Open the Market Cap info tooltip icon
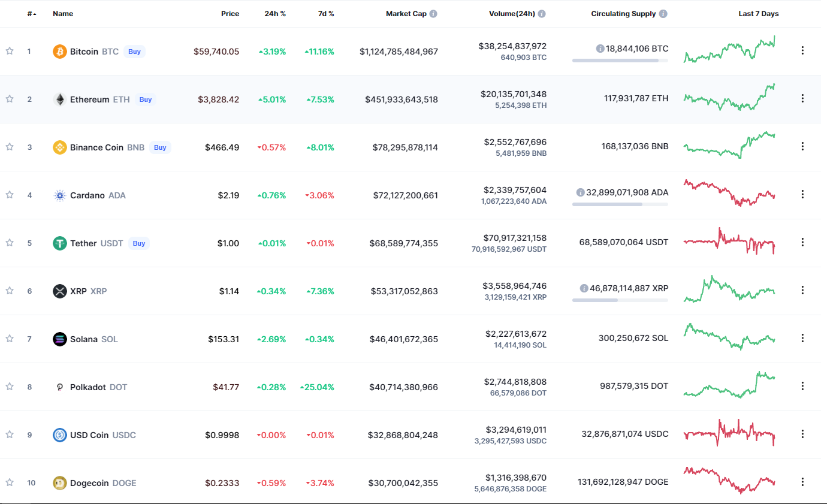 (x=433, y=14)
